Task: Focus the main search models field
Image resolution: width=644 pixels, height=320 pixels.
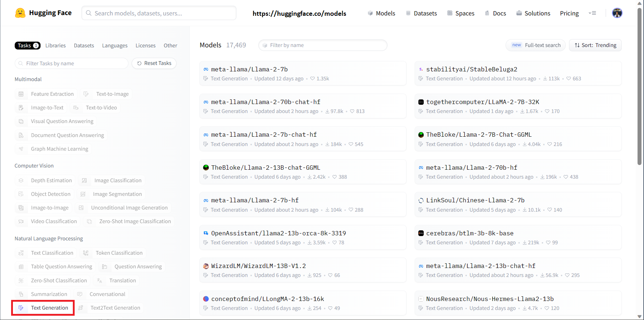Action: coord(159,13)
